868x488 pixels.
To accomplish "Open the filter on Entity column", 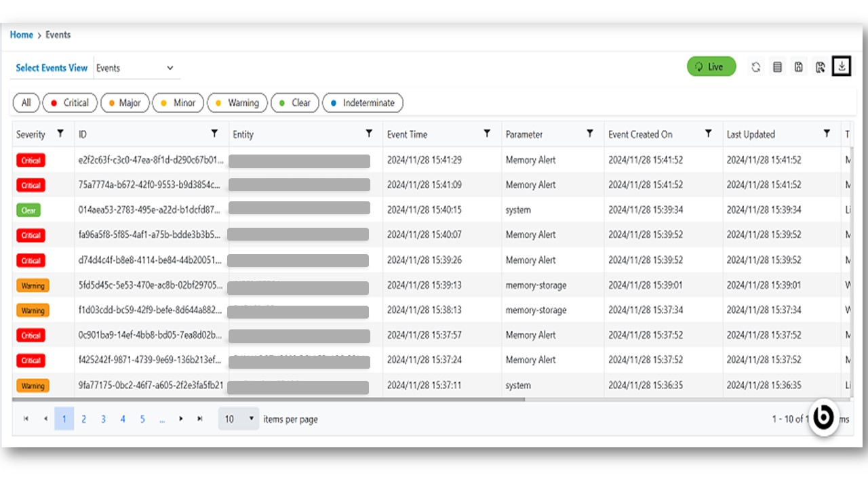I will [x=369, y=134].
